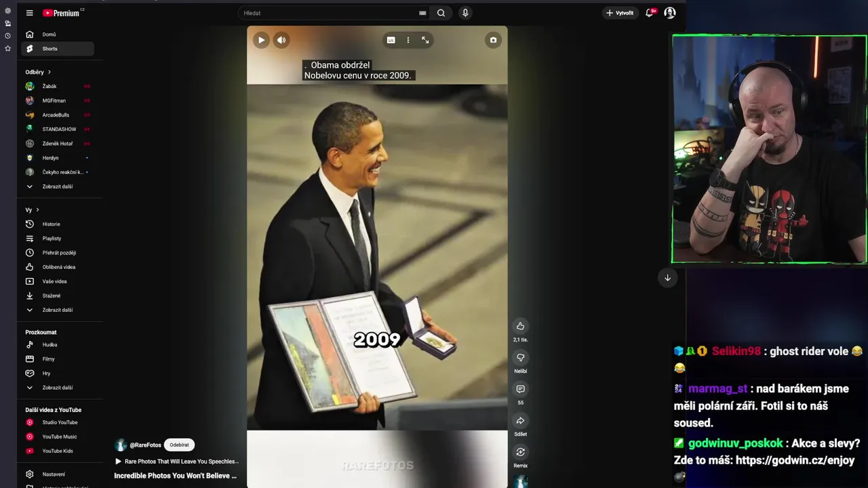The width and height of the screenshot is (868, 488).
Task: Open the Zdeněk Hotař channel
Action: click(x=58, y=144)
